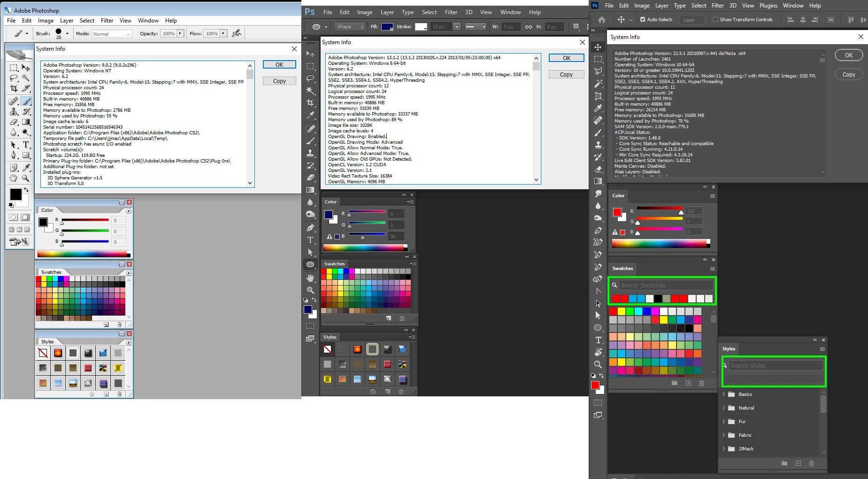Click Jump to ImageReady icon in CS2 toolbox

point(19,242)
